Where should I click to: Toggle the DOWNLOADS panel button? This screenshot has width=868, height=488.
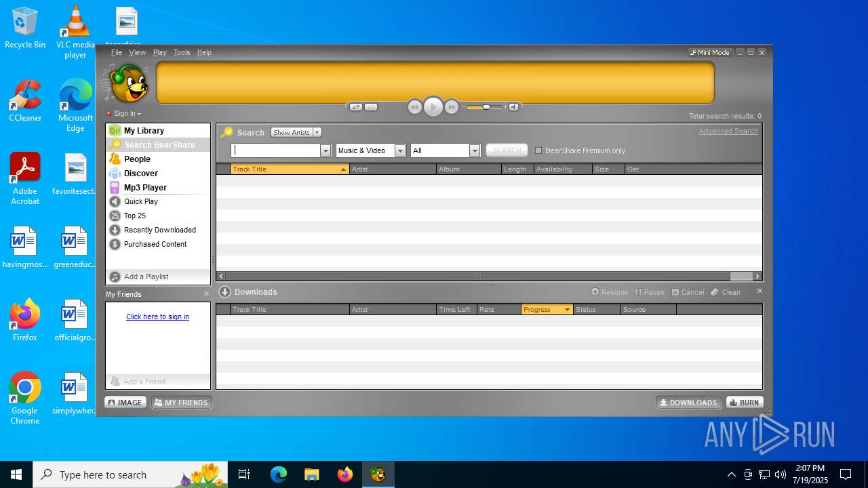tap(689, 403)
